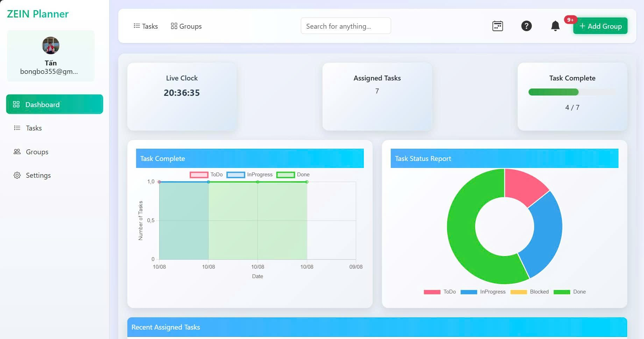The width and height of the screenshot is (644, 339).
Task: Click the help question mark icon
Action: pos(526,26)
